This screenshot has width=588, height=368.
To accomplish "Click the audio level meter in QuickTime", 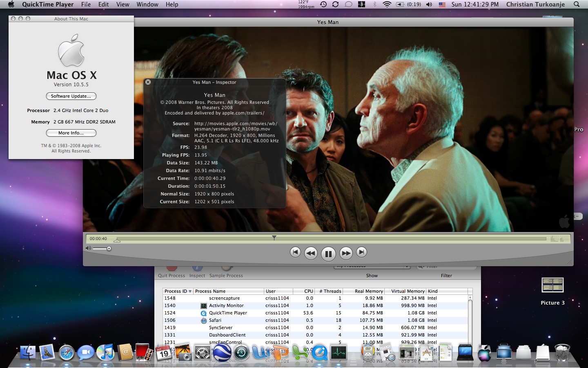I will point(560,239).
